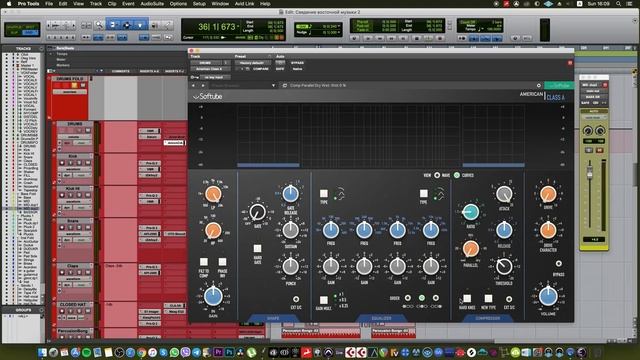The width and height of the screenshot is (640, 360).
Task: Toggle the plugin BYPASS button near Volume
Action: (558, 264)
